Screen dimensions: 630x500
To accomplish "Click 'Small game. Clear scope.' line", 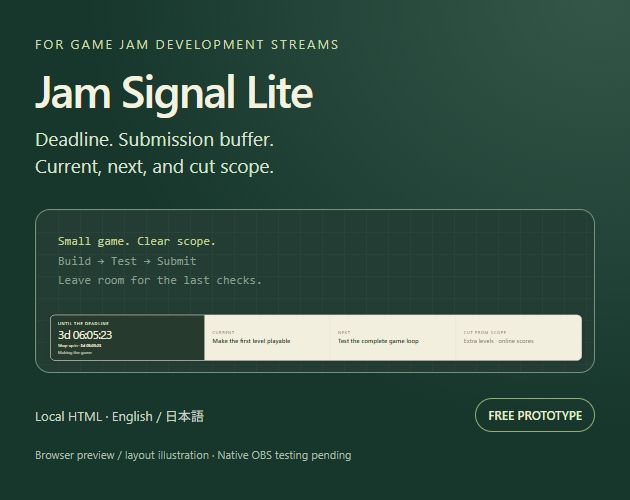I will click(x=137, y=241).
